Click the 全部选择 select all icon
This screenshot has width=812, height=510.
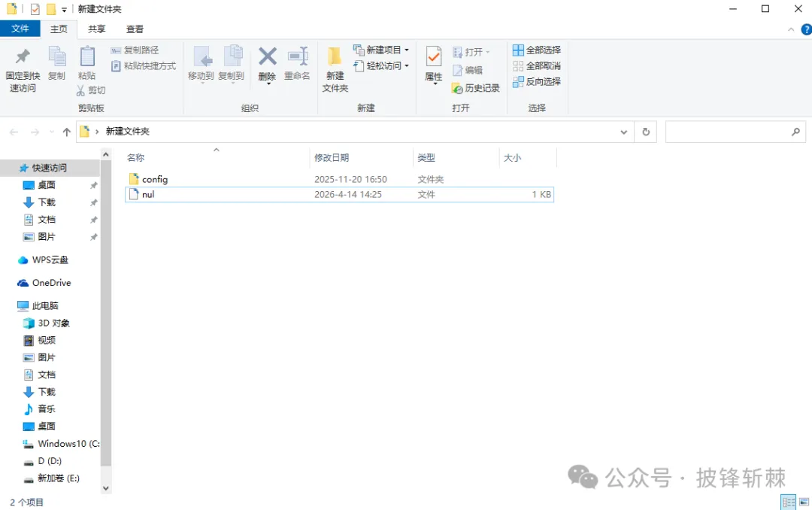(518, 50)
